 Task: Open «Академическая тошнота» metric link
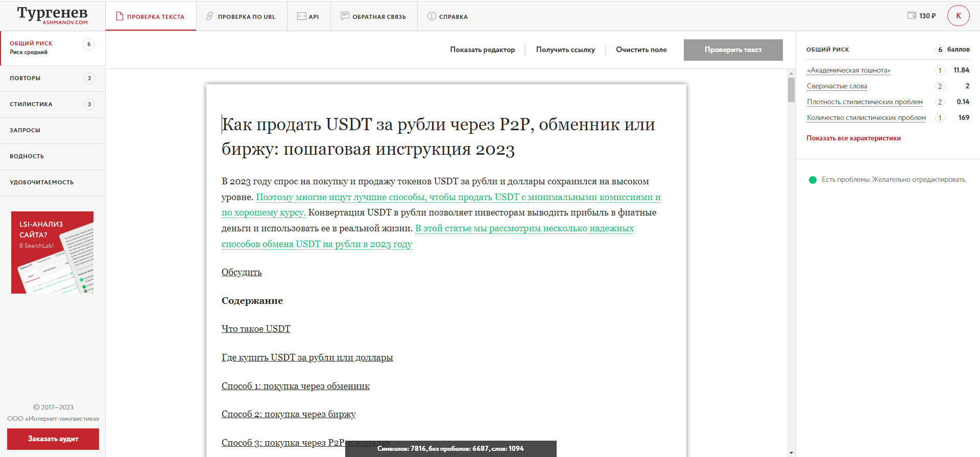849,70
